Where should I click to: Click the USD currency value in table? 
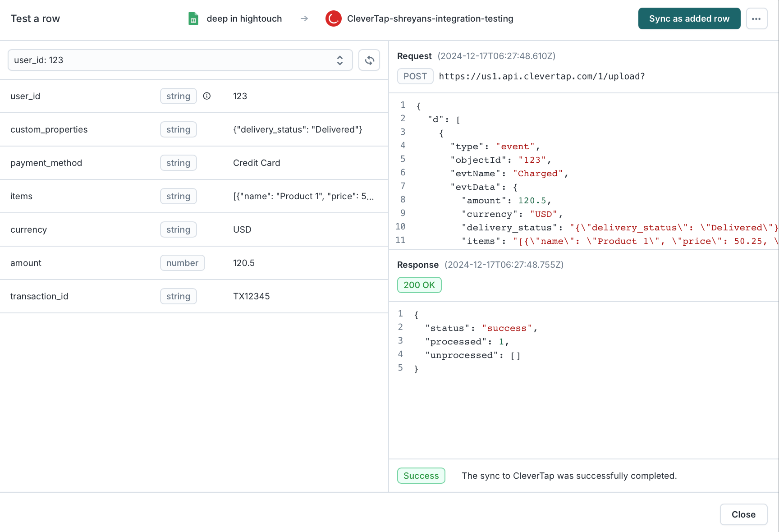[242, 229]
